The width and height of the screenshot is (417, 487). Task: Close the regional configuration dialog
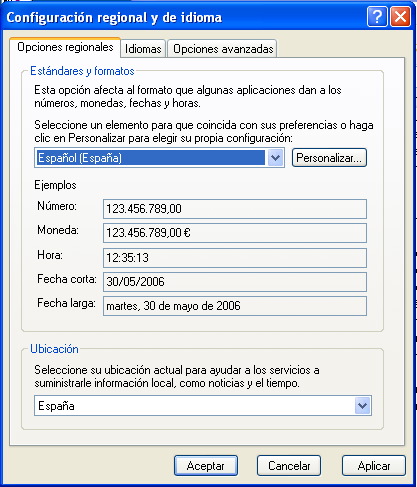pyautogui.click(x=400, y=16)
